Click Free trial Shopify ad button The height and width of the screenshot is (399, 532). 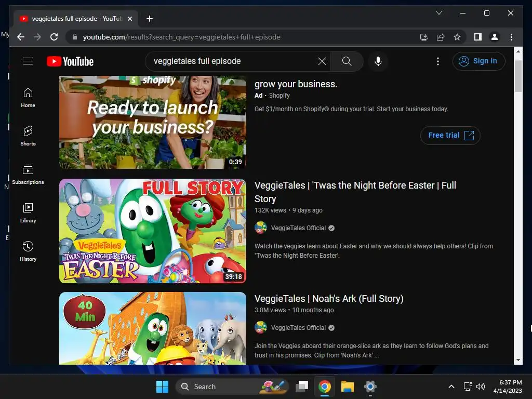(x=450, y=136)
